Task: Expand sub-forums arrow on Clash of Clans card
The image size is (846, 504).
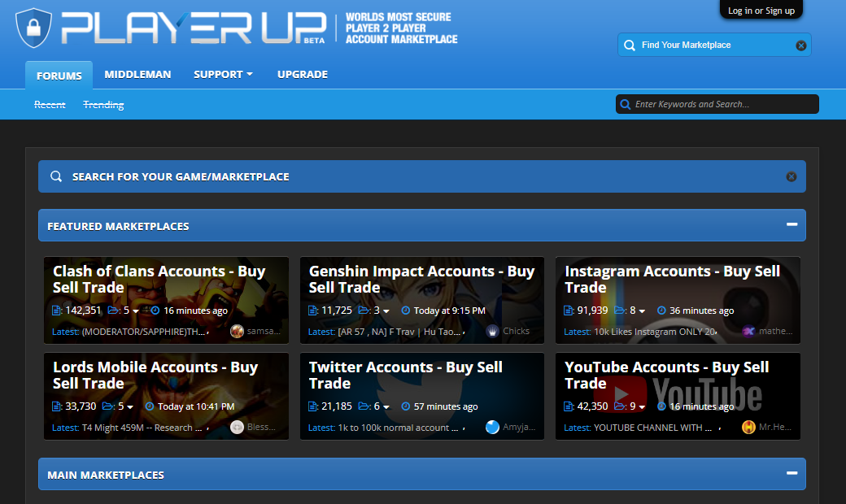Action: [136, 311]
